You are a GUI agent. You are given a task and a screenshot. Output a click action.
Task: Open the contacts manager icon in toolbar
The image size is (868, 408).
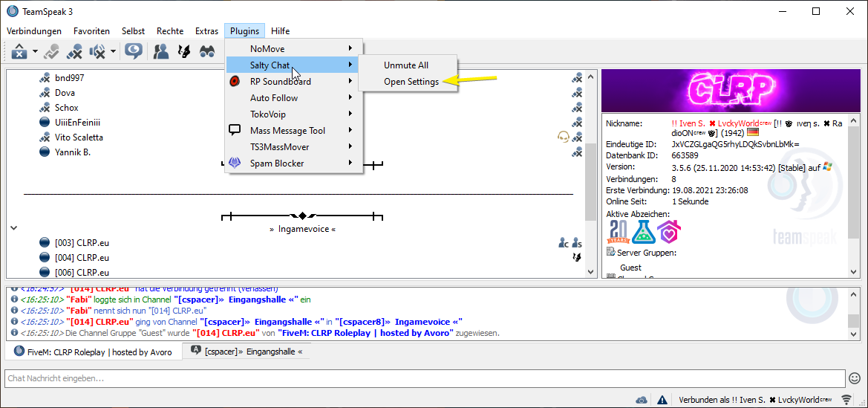point(160,51)
